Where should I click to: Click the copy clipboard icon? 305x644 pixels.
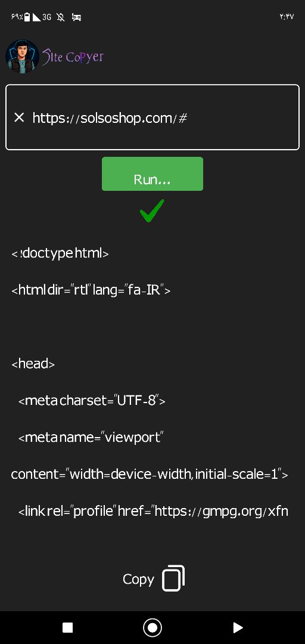[x=173, y=578]
